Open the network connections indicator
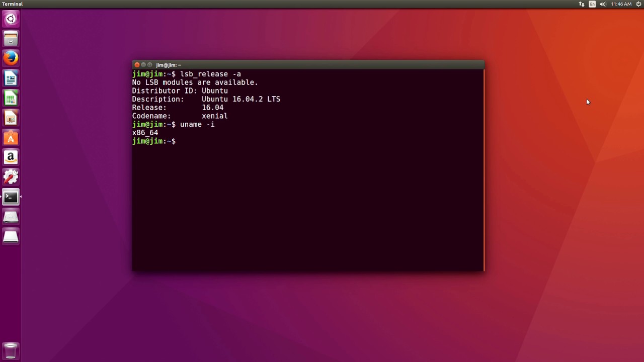Screen dimensions: 644x362 tap(582, 4)
